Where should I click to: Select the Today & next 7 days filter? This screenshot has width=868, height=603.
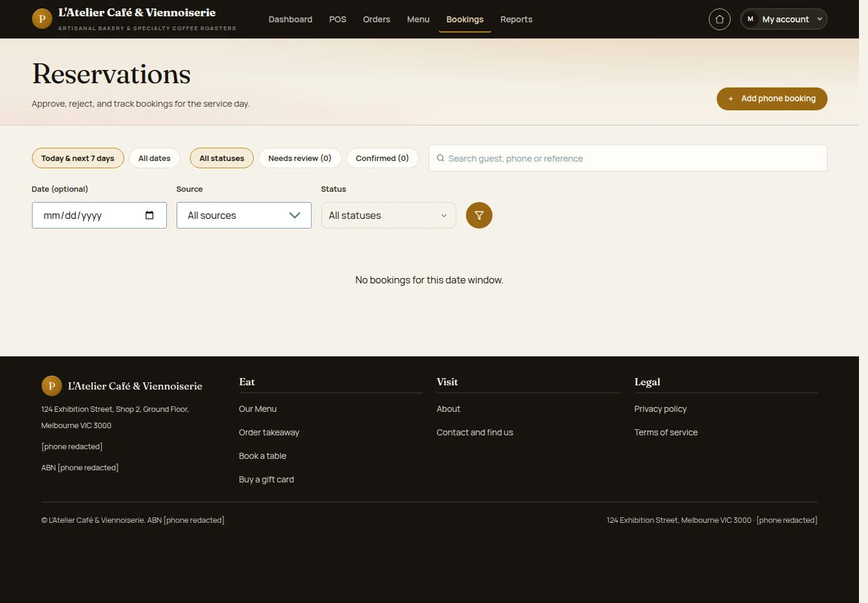tap(78, 158)
